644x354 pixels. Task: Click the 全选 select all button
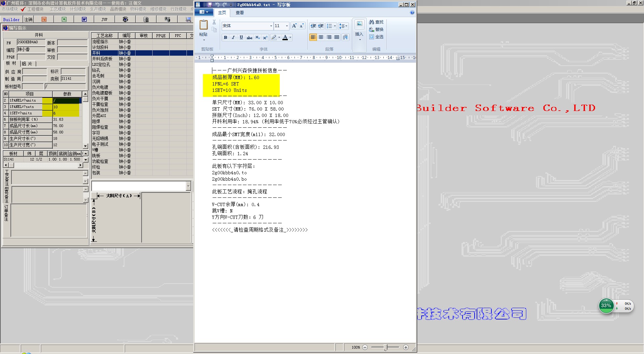tap(376, 37)
